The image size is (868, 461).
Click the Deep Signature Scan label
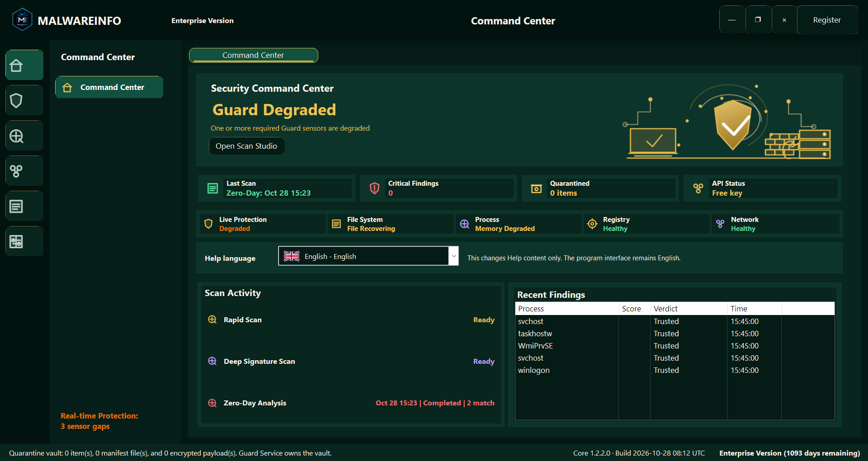coord(259,361)
